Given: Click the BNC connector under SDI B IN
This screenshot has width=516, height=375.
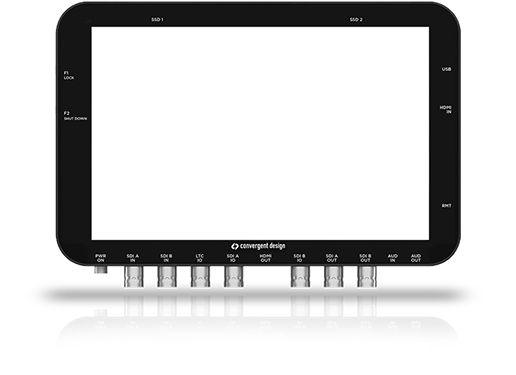Looking at the screenshot, I should (x=167, y=276).
